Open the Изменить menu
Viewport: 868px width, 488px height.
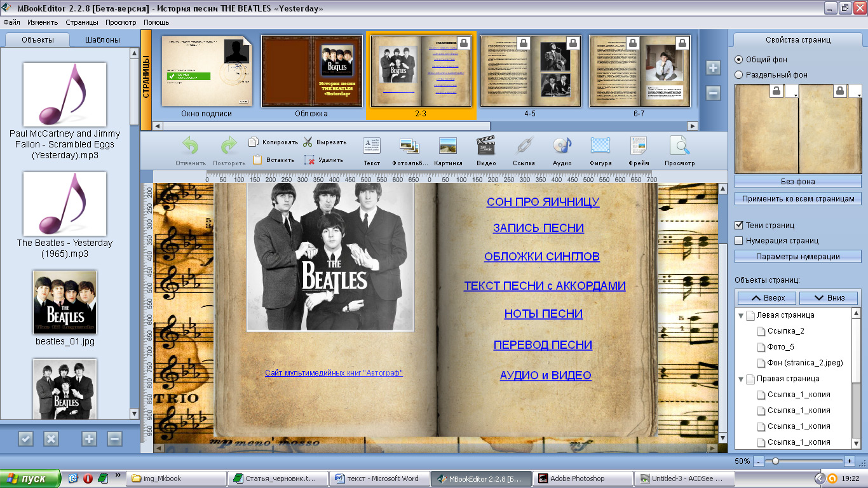coord(43,22)
